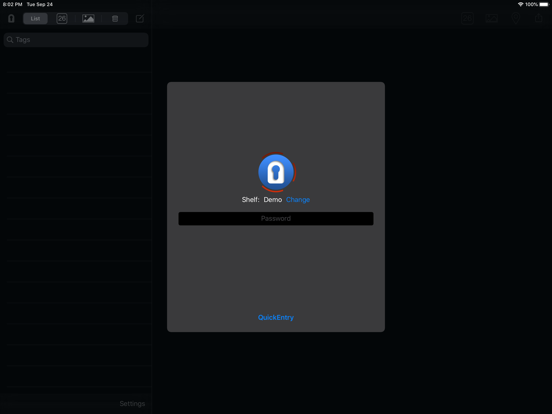Viewport: 552px width, 414px height.
Task: Click the image icon in top-right toolbar
Action: click(491, 18)
